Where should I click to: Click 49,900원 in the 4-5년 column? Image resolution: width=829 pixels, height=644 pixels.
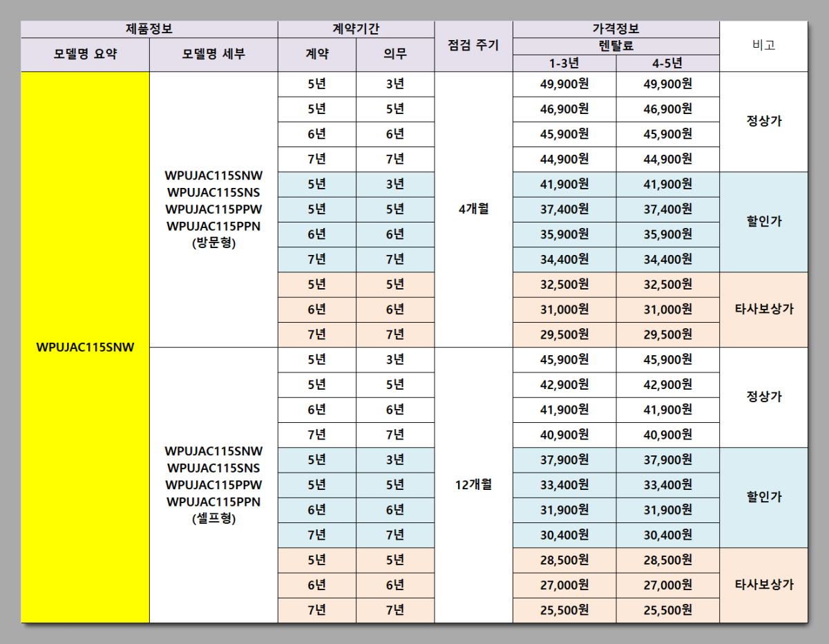coord(667,84)
